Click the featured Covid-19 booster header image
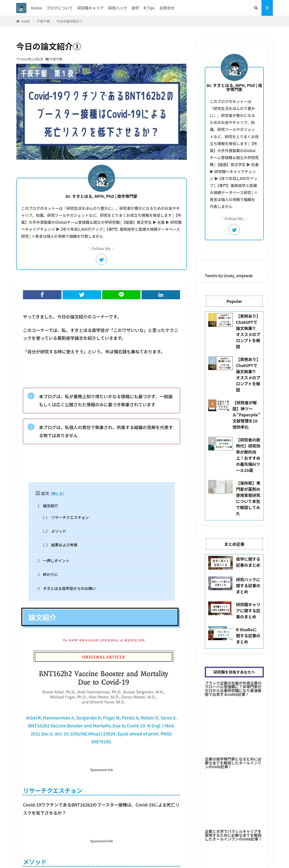 pyautogui.click(x=101, y=112)
